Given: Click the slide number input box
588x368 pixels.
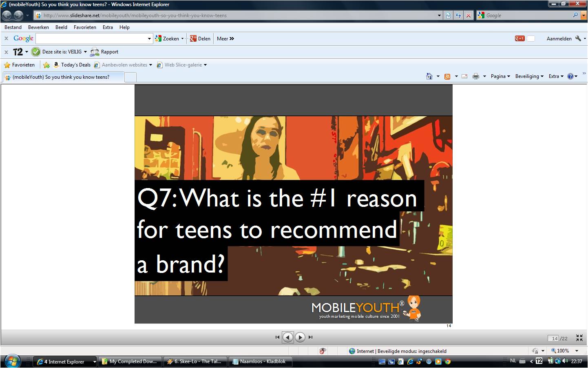Looking at the screenshot, I should pos(553,338).
